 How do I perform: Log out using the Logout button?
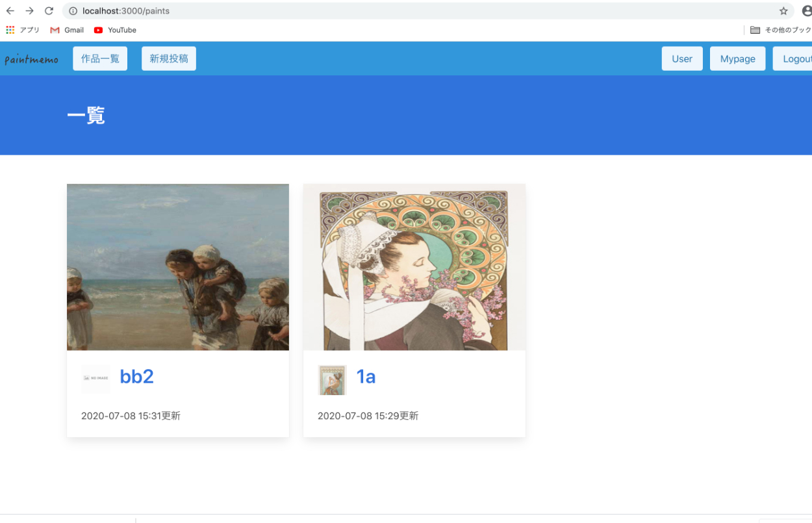(793, 58)
